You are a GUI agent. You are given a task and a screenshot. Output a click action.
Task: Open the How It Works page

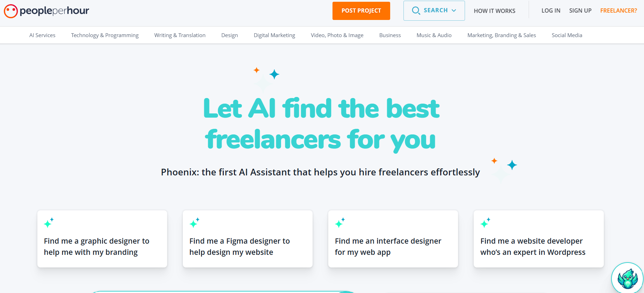click(494, 11)
